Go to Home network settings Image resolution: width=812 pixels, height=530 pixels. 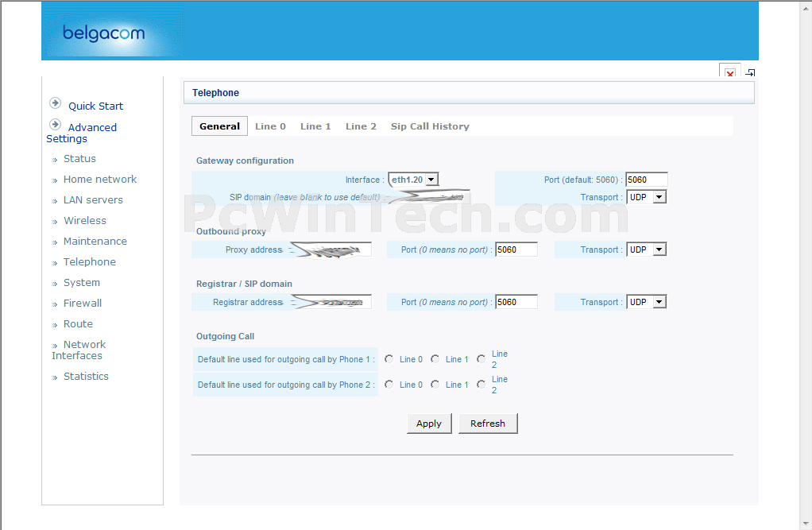pos(100,180)
